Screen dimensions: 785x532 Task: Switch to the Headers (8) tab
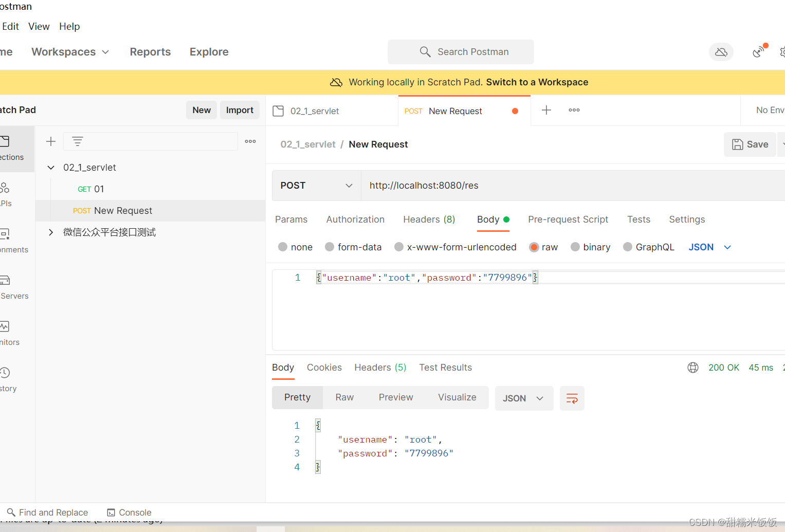click(x=429, y=219)
